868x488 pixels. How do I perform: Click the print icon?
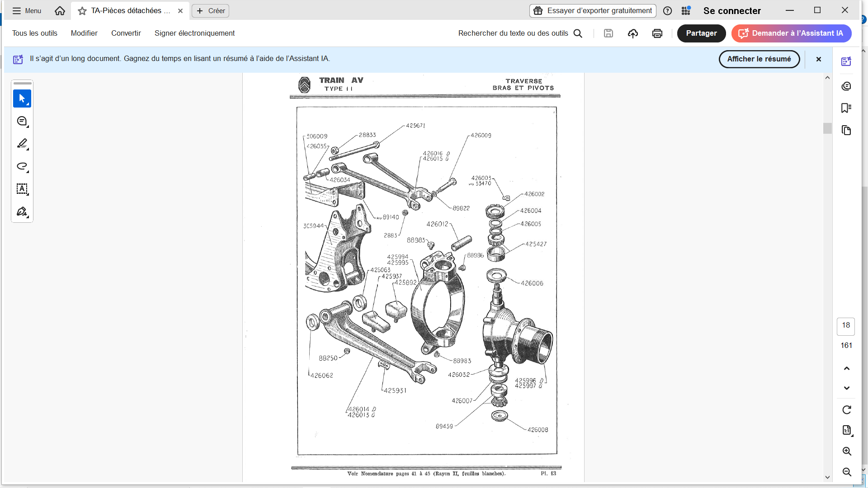657,33
